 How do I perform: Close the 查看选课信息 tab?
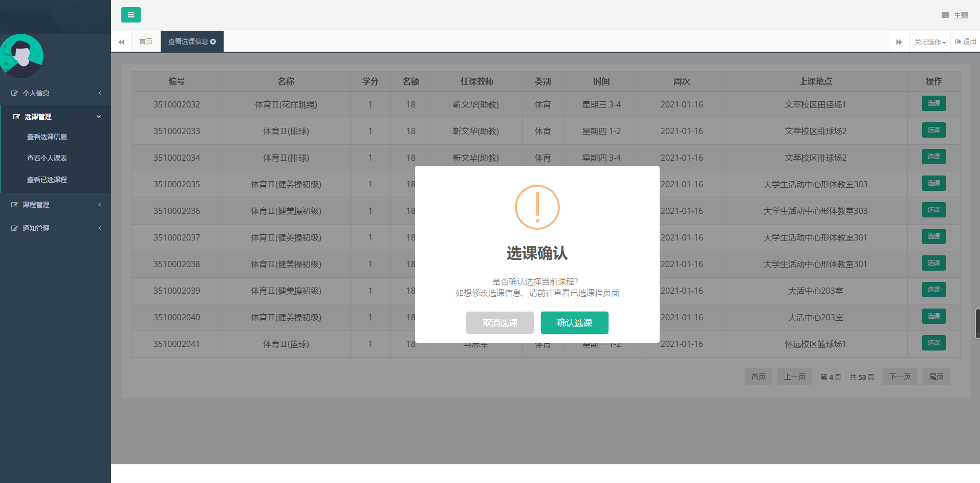(213, 41)
